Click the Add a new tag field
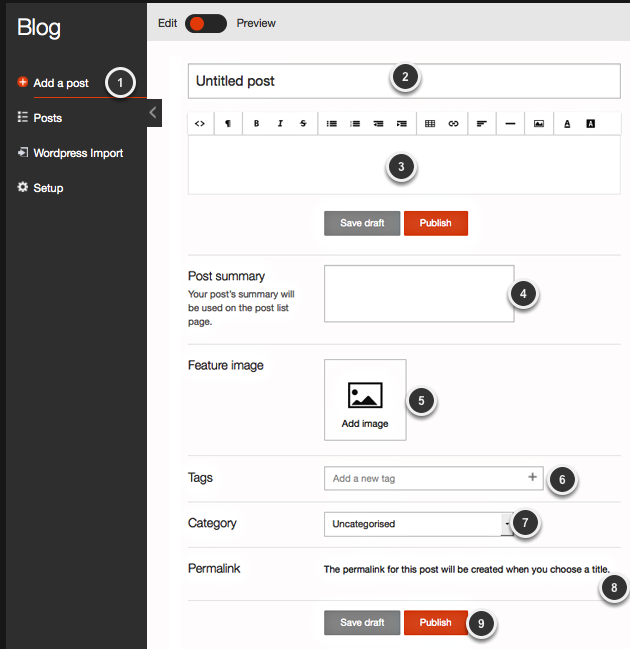The width and height of the screenshot is (630, 649). pos(425,478)
